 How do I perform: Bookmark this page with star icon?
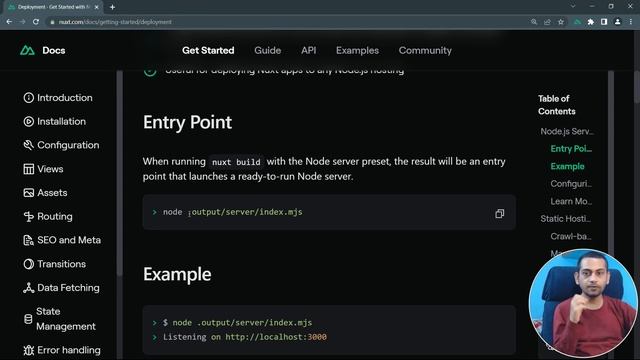561,22
